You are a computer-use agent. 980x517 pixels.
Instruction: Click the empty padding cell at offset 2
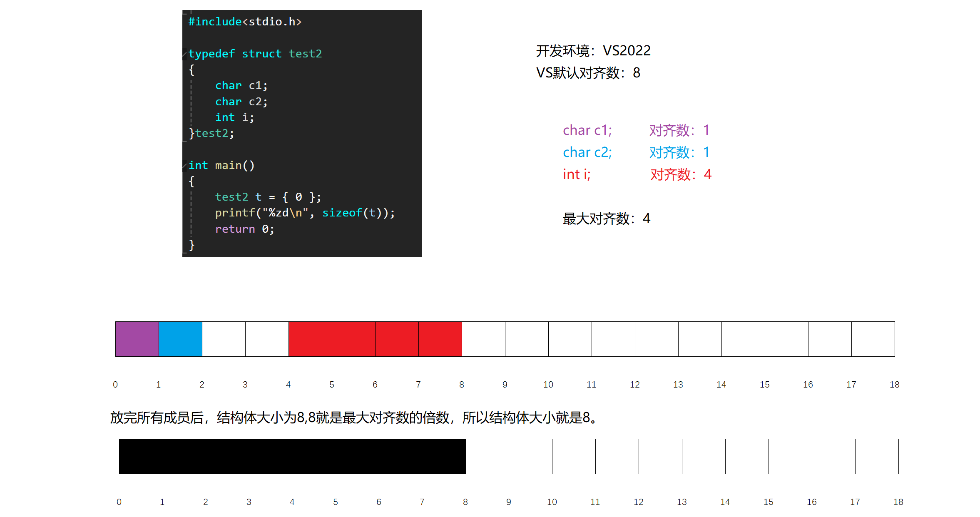click(x=224, y=339)
